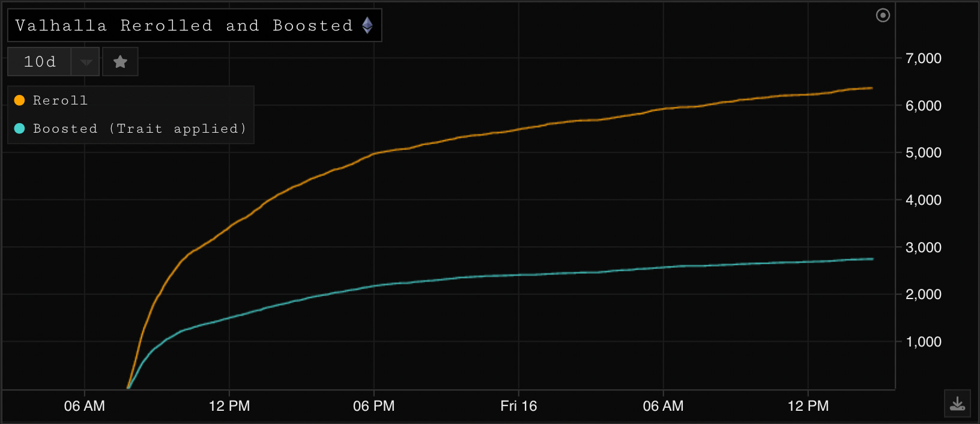The image size is (980, 424).
Task: Click the 6,000 y-axis label
Action: (923, 106)
